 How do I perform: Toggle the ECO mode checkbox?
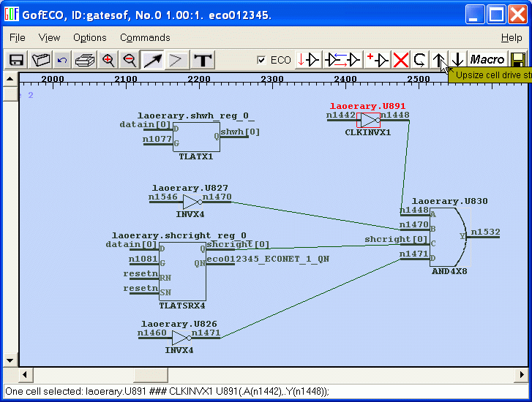261,61
